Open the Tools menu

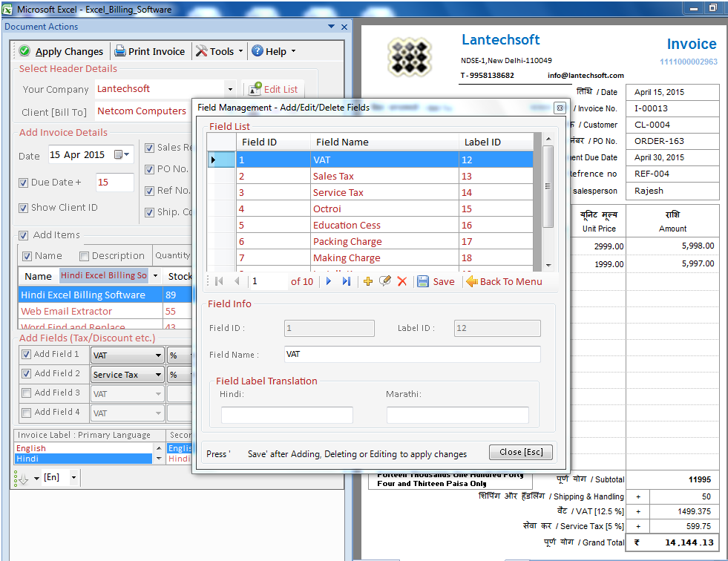pyautogui.click(x=219, y=51)
